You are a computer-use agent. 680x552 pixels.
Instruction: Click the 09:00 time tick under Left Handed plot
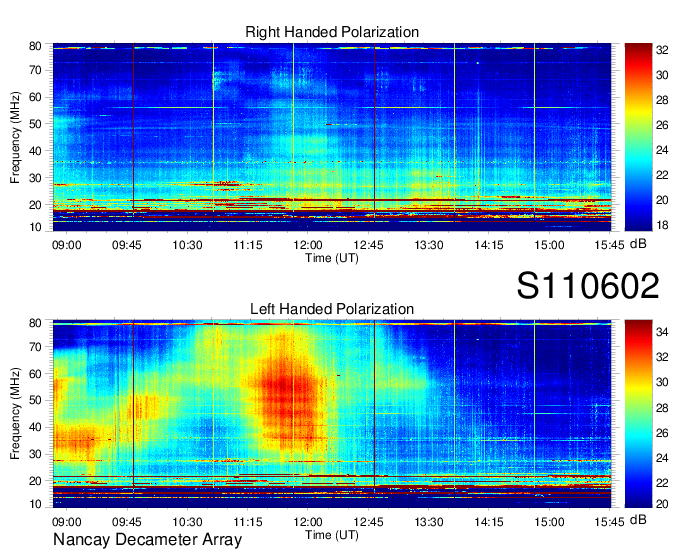tap(66, 522)
